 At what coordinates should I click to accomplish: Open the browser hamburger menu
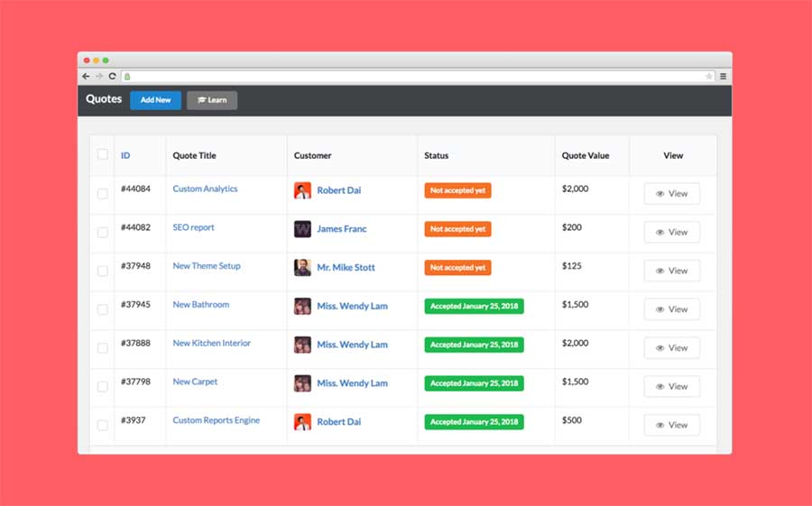pos(723,76)
